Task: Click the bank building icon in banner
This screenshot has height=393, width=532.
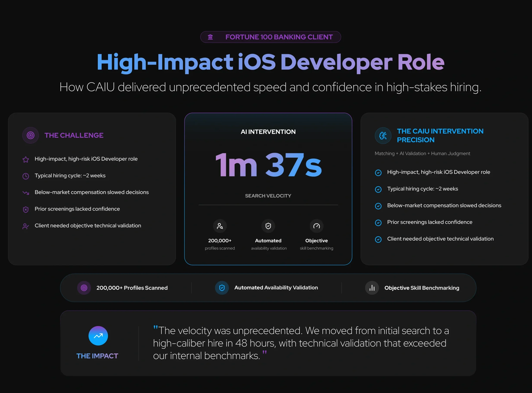Action: click(x=210, y=37)
